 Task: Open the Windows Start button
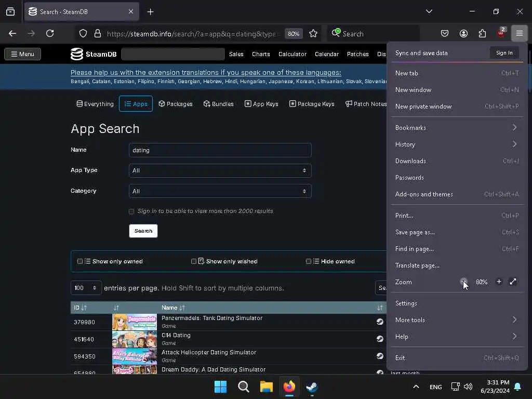(x=220, y=387)
